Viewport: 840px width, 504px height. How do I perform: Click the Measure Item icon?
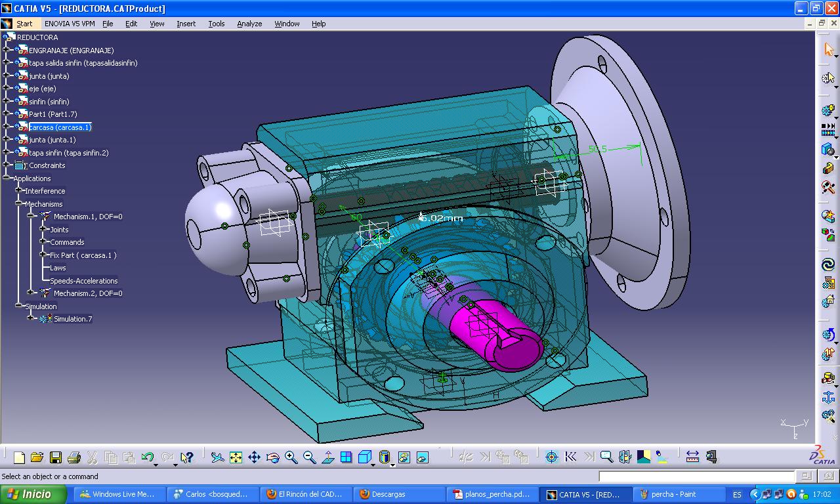pyautogui.click(x=711, y=457)
